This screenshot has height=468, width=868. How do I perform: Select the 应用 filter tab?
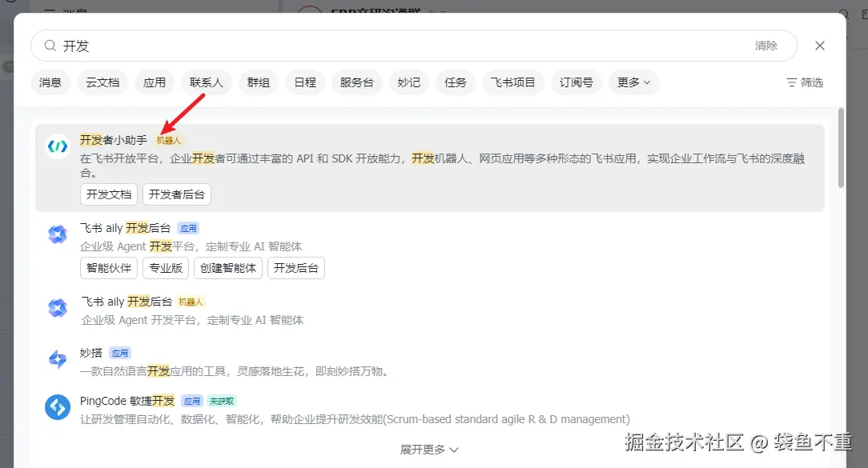pos(155,82)
